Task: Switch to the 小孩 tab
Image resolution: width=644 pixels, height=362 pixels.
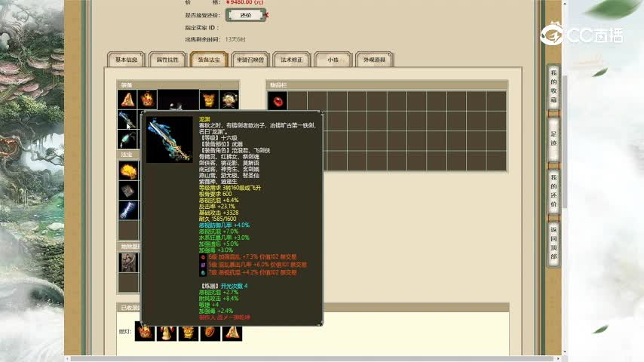Action: pyautogui.click(x=333, y=60)
